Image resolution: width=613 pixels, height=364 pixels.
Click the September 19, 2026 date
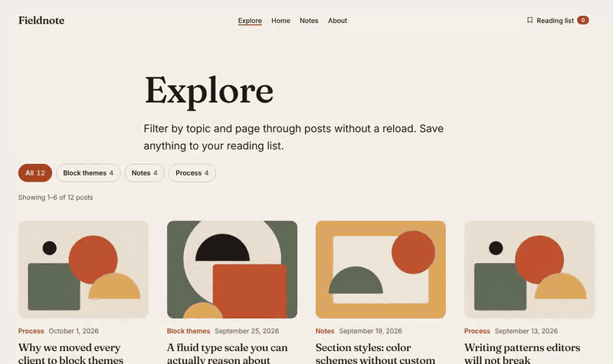pos(370,331)
